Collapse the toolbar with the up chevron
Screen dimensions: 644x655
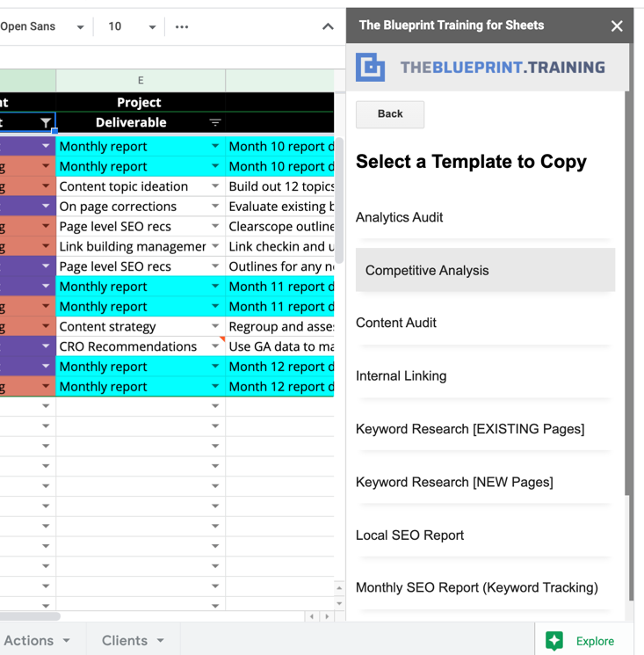point(328,26)
